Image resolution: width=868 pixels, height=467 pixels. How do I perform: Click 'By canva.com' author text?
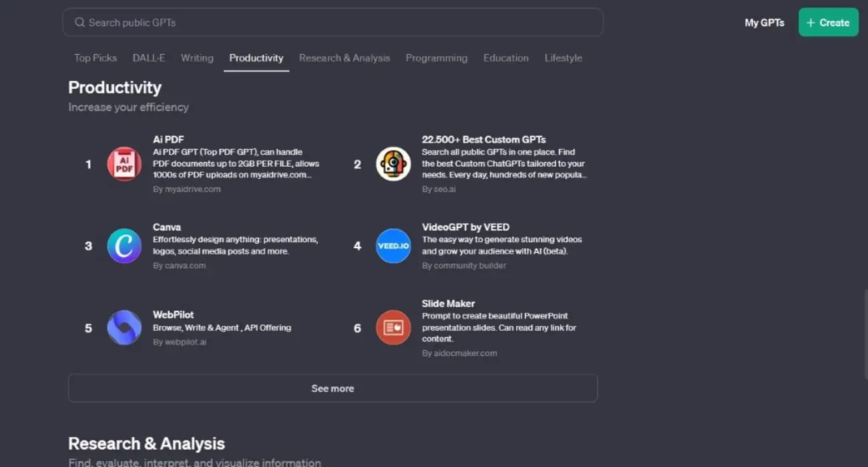[180, 266]
